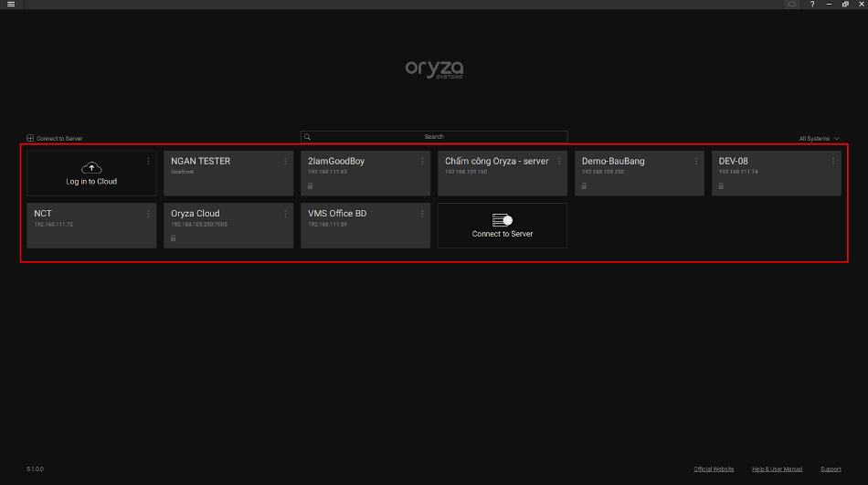Open the Support link
868x485 pixels.
pyautogui.click(x=831, y=469)
